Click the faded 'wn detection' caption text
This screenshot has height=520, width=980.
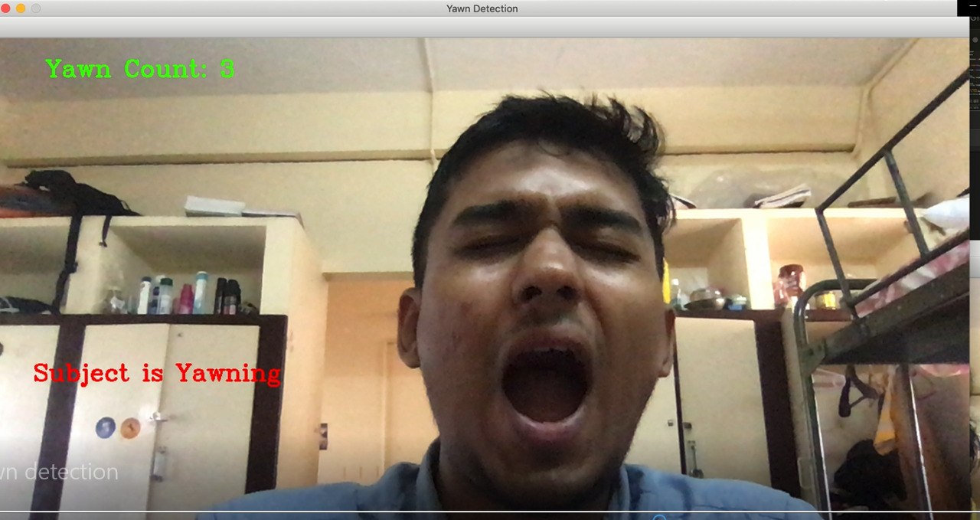pos(60,472)
